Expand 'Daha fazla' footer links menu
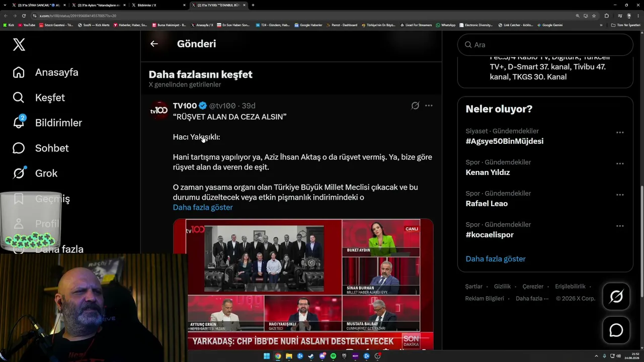The height and width of the screenshot is (362, 644). pos(532,299)
